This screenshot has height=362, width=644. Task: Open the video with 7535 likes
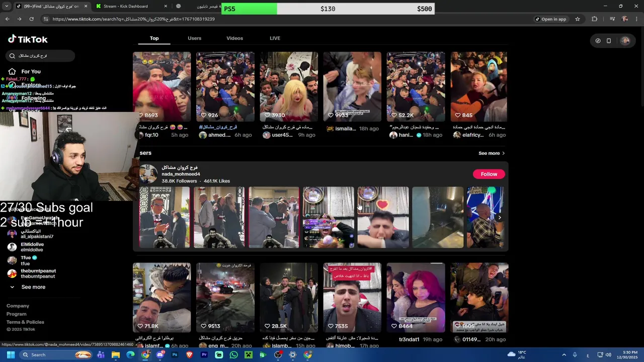[352, 298]
